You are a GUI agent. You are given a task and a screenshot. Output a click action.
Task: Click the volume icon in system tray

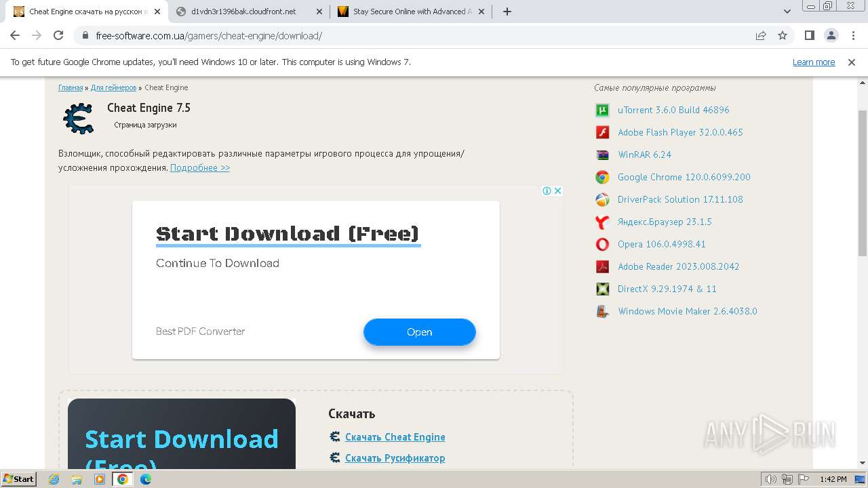(771, 479)
